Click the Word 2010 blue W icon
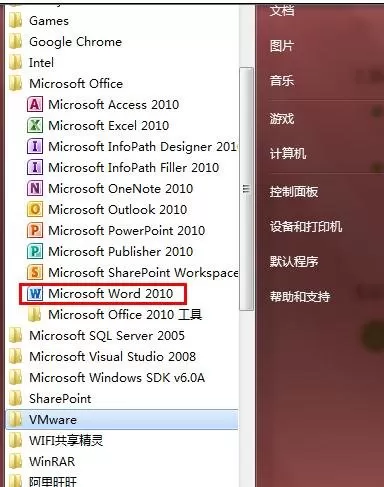Image resolution: width=384 pixels, height=487 pixels. click(35, 294)
